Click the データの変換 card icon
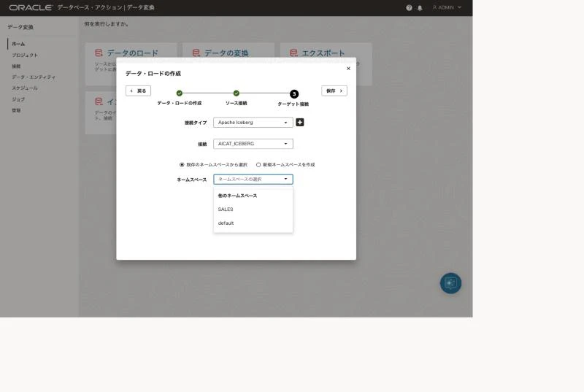The width and height of the screenshot is (584, 392). tap(196, 53)
